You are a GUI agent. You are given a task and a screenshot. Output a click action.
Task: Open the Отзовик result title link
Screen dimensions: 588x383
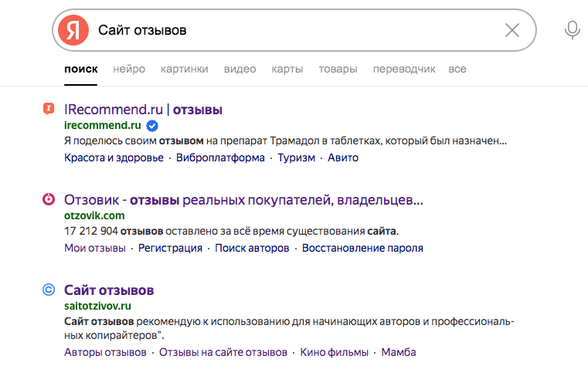(x=243, y=200)
